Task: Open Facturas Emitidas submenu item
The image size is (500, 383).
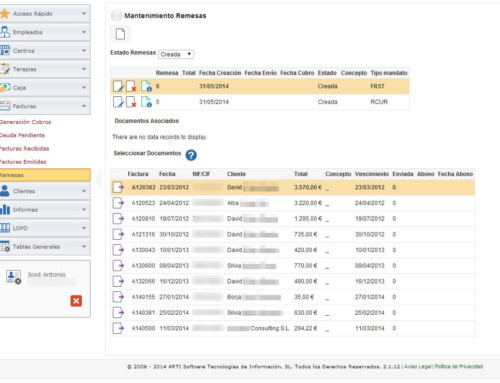Action: pos(23,162)
